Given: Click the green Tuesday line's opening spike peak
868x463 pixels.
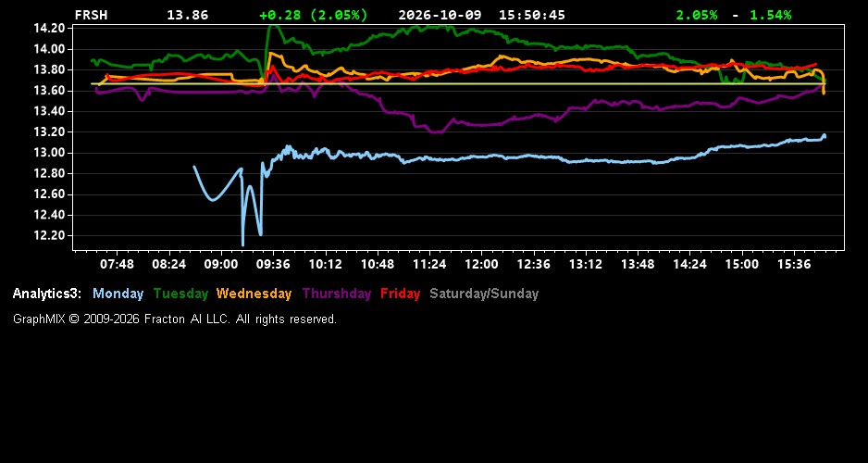Looking at the screenshot, I should 273,26.
